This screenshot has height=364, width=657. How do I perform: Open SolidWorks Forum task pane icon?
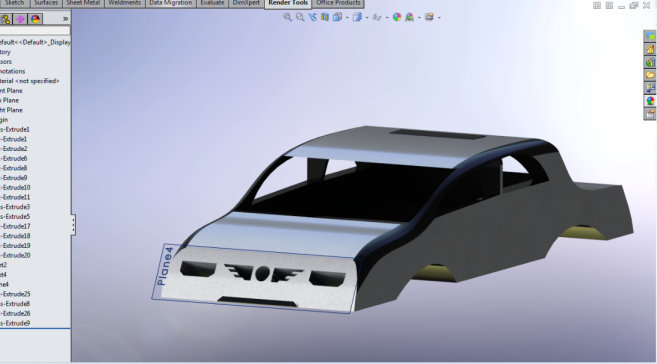pos(650,36)
